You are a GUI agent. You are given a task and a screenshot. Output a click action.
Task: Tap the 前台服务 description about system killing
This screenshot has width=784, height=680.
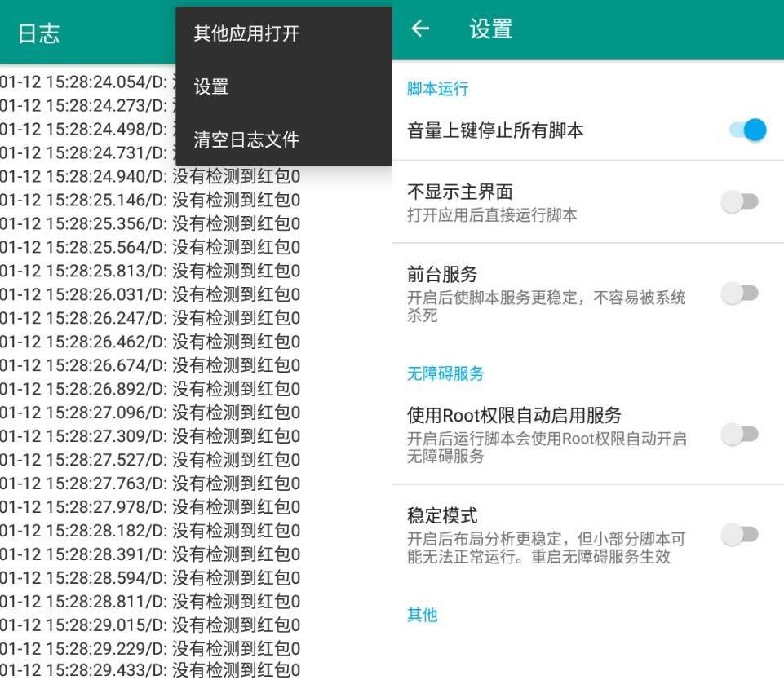(546, 307)
